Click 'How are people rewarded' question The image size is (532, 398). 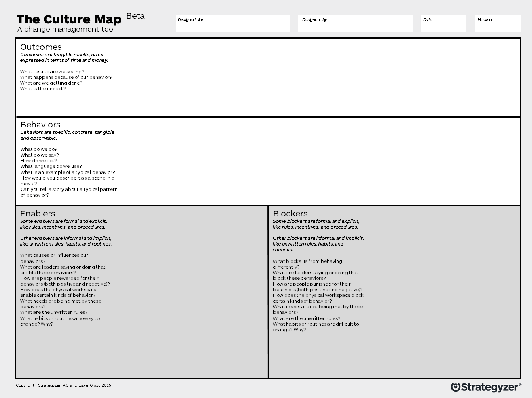pyautogui.click(x=65, y=281)
